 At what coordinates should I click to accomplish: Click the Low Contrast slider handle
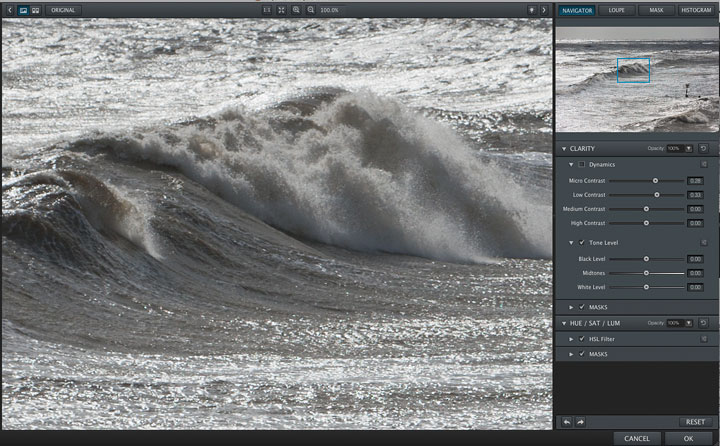coord(657,195)
